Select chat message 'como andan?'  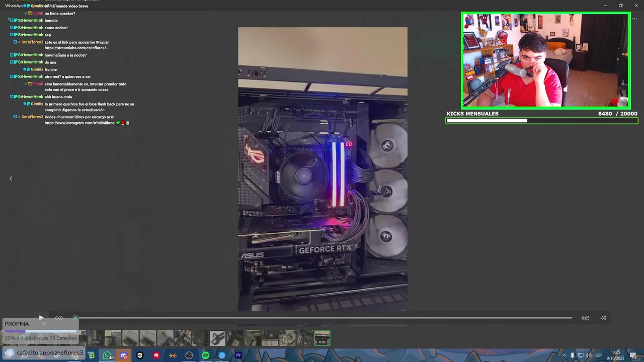coord(56,28)
